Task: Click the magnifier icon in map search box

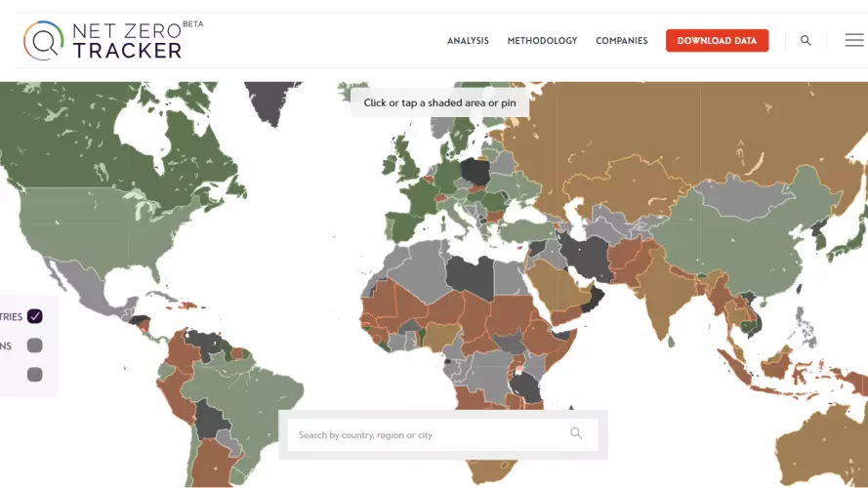Action: coord(576,433)
